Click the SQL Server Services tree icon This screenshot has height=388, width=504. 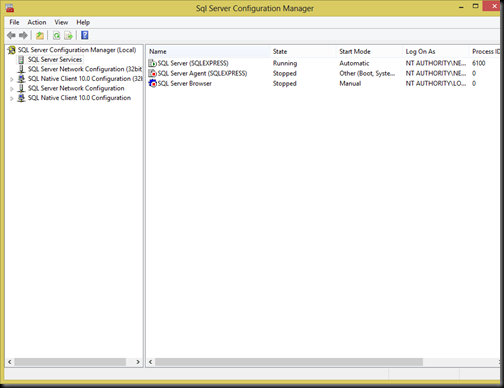[21, 60]
